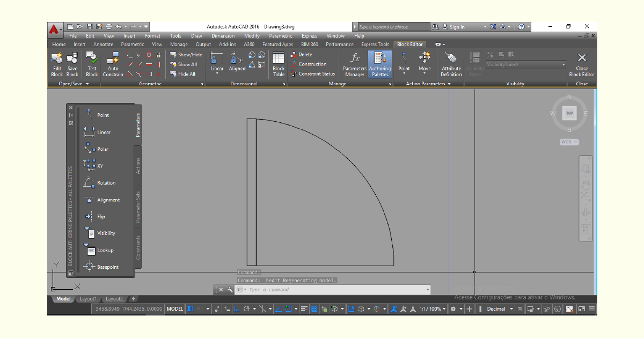Screen dimensions: 644x338
Task: Add a Visibility parameter from the palette
Action: point(99,233)
